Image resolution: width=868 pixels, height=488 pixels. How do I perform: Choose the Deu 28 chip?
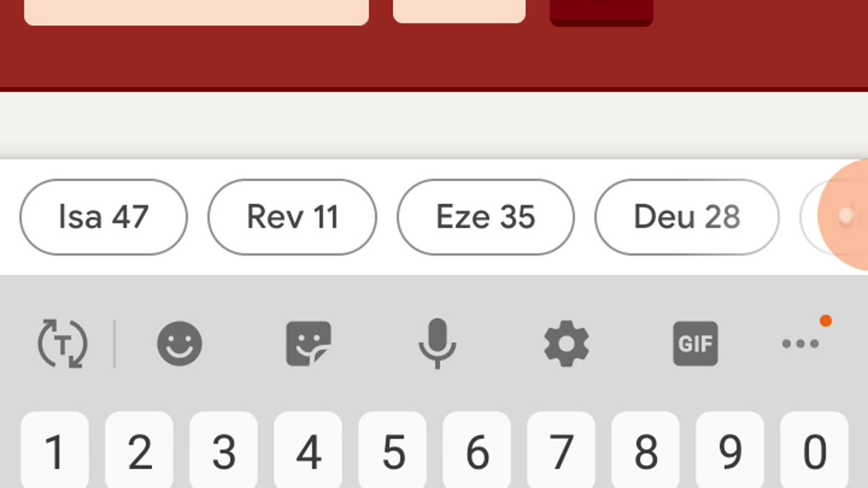687,217
